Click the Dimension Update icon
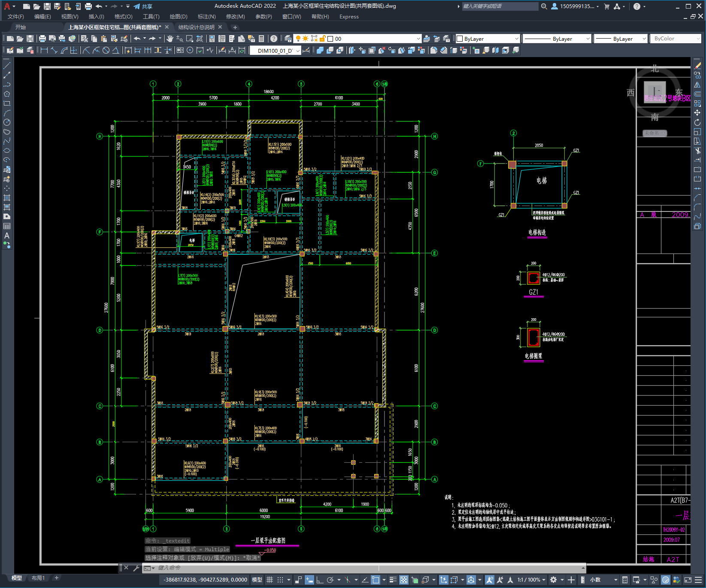 click(x=242, y=50)
